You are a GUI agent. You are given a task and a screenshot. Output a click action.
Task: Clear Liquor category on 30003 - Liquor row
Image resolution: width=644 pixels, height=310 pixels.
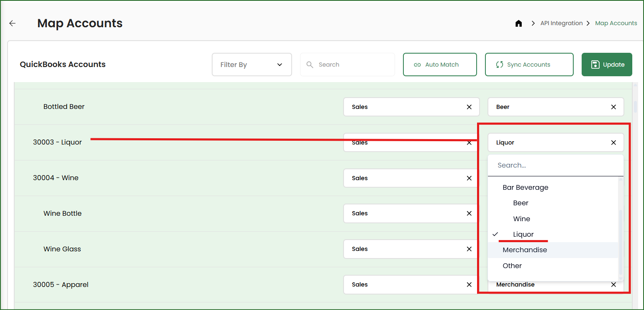tap(613, 143)
